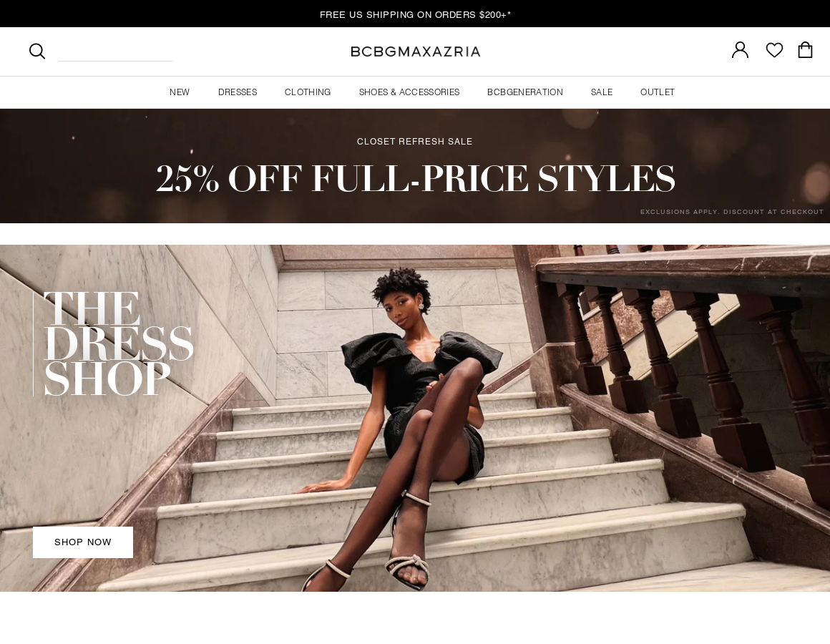Click the search magnifier icon
The height and width of the screenshot is (644, 830).
click(37, 51)
